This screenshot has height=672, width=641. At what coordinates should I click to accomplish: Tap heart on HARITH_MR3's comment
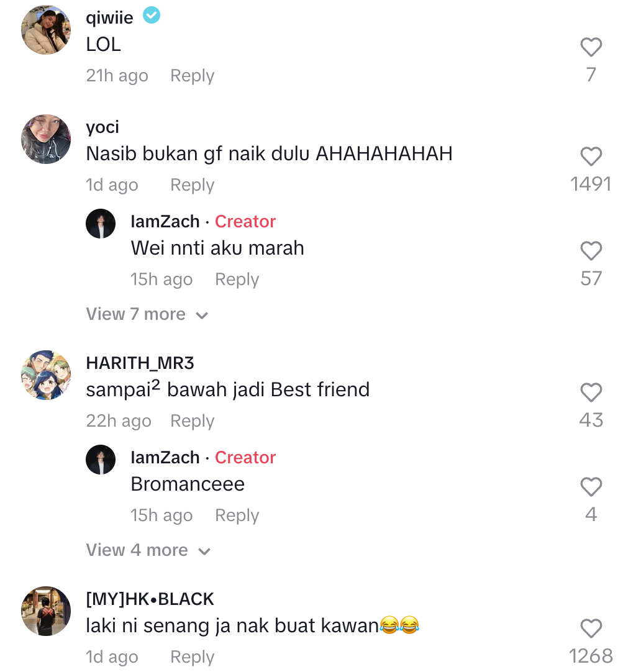click(591, 393)
